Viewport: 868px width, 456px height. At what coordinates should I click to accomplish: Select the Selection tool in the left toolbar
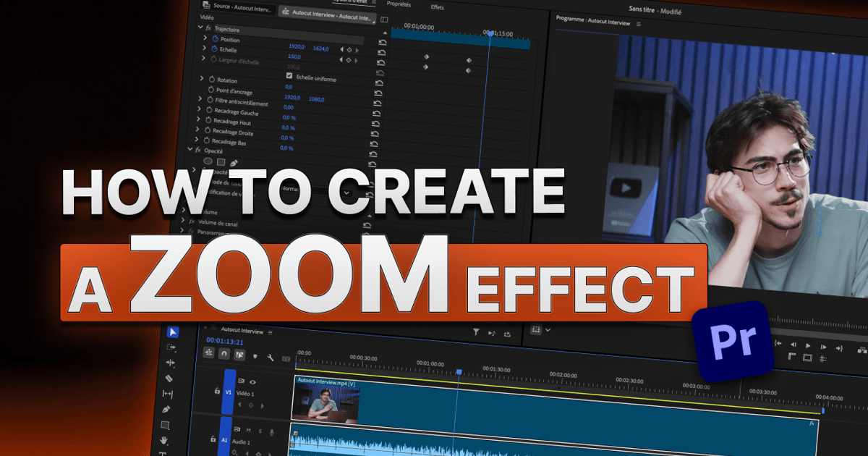coord(172,332)
